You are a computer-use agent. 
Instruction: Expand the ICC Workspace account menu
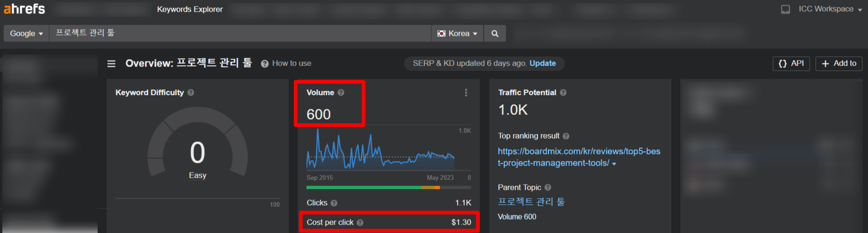[x=830, y=9]
